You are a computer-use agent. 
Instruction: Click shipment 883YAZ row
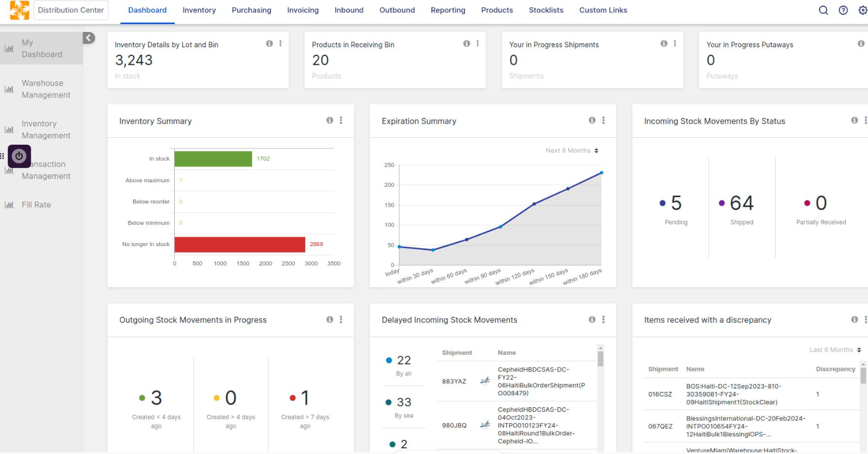(518, 381)
